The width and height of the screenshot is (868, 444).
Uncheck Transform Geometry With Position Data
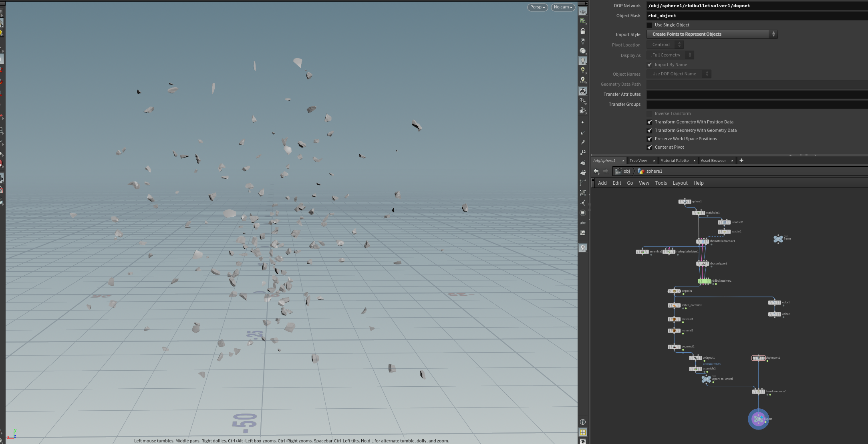650,122
